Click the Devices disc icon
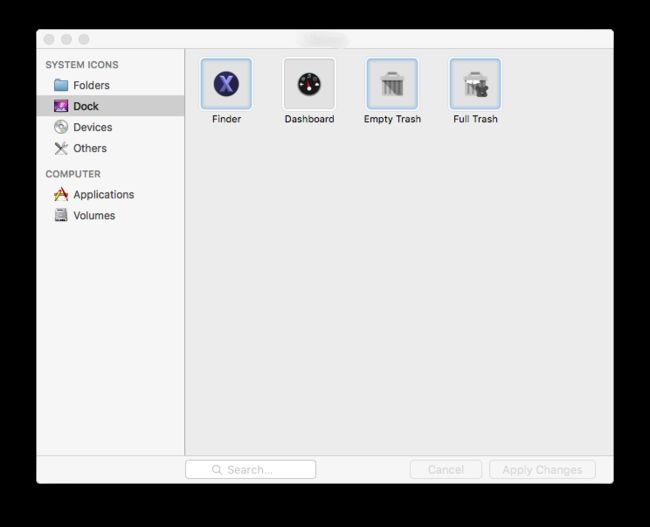650x527 pixels. (61, 127)
